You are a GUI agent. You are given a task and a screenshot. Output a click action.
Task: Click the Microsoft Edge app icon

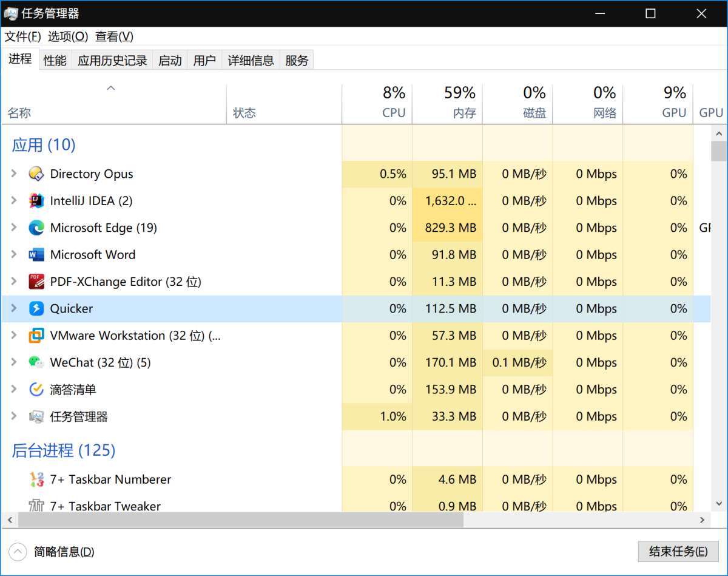[x=36, y=228]
